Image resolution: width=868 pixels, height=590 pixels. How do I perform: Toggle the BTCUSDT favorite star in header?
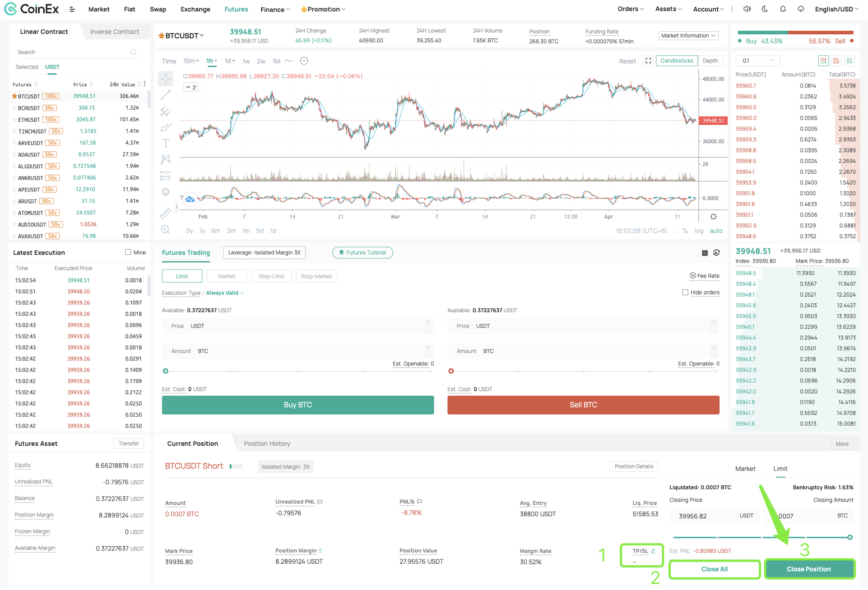[161, 36]
